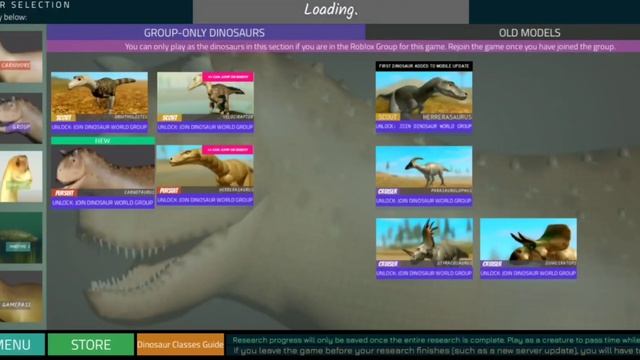
Task: Click Unlock button under old-model Herrerasaurus
Action: pos(424,127)
